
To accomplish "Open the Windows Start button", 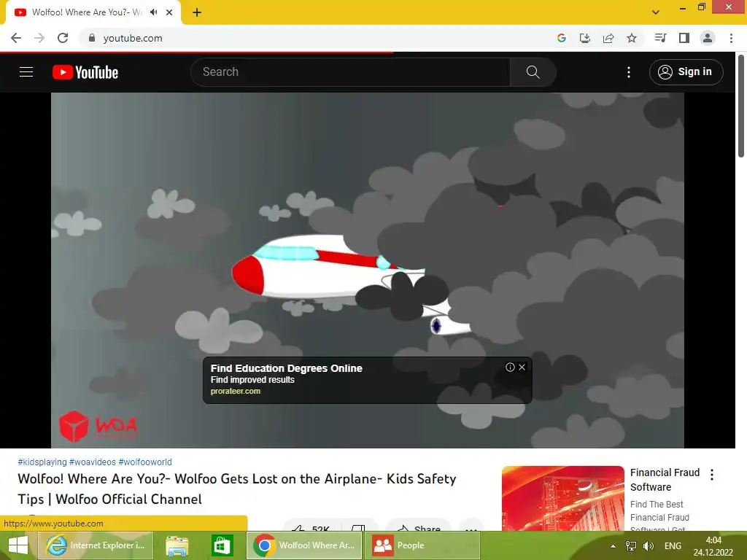I will (x=18, y=545).
